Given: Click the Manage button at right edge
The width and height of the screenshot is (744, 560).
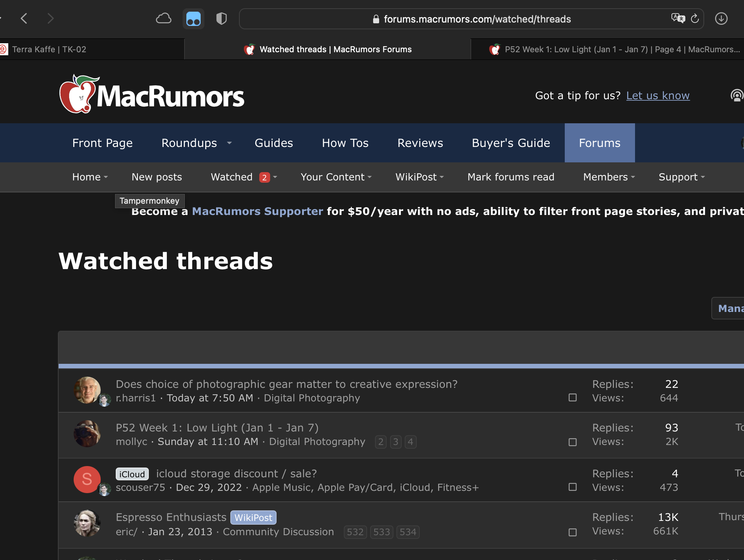Looking at the screenshot, I should tap(728, 308).
